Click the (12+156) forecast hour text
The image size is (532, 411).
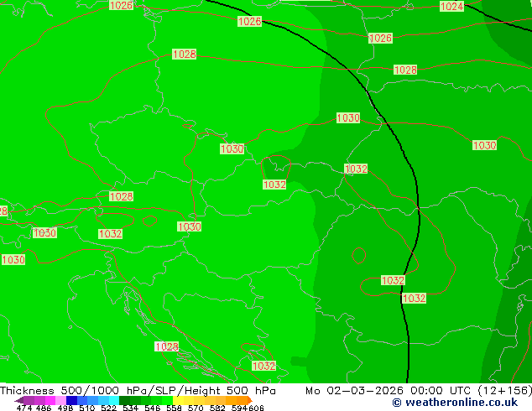click(x=505, y=391)
